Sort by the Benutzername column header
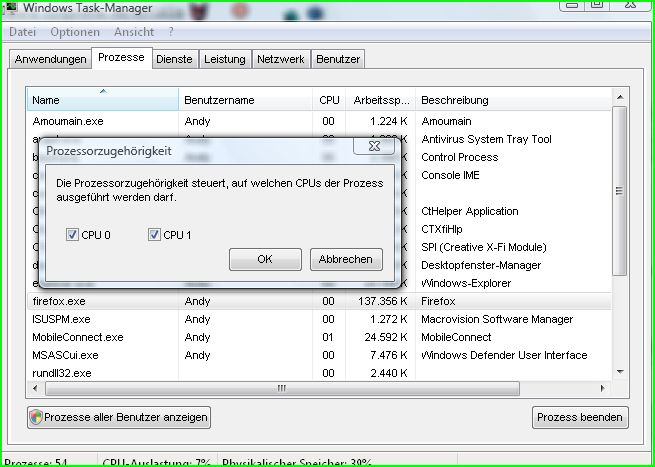Screen dimensions: 655x467 (246, 100)
